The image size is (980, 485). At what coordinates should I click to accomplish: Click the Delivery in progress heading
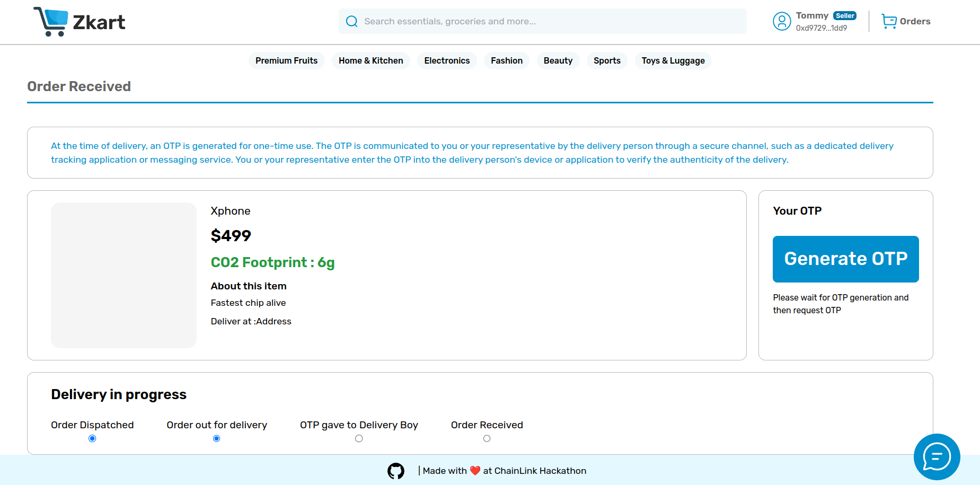click(x=119, y=394)
